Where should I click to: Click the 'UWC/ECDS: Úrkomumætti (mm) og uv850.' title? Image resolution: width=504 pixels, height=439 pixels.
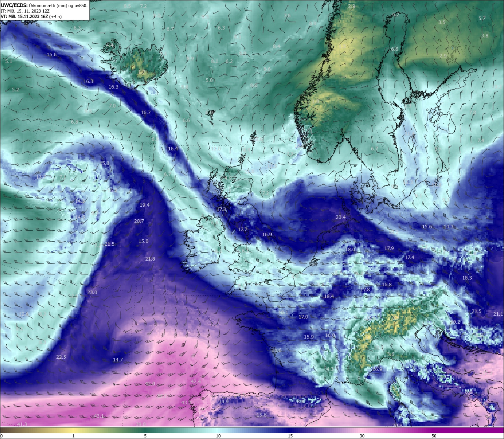pos(44,5)
